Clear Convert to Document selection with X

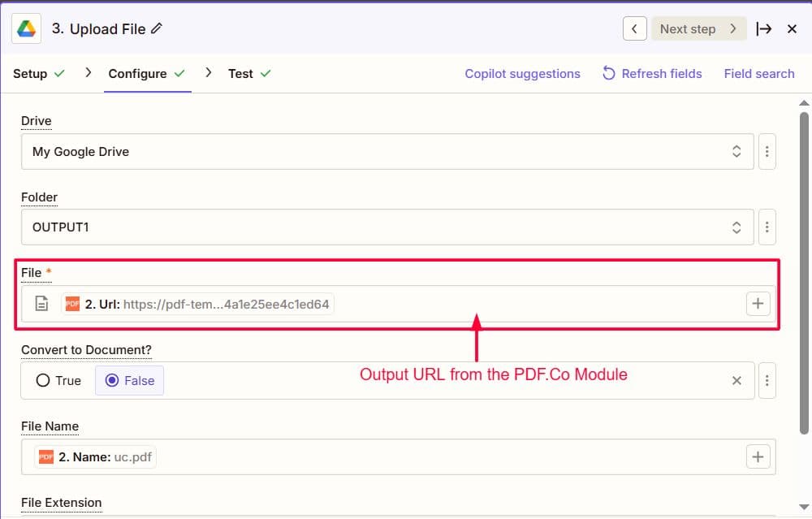(x=736, y=380)
